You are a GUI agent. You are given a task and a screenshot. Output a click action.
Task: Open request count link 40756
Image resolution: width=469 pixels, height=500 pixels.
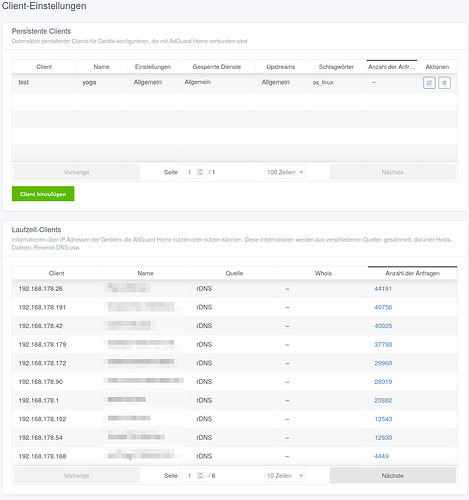point(383,307)
